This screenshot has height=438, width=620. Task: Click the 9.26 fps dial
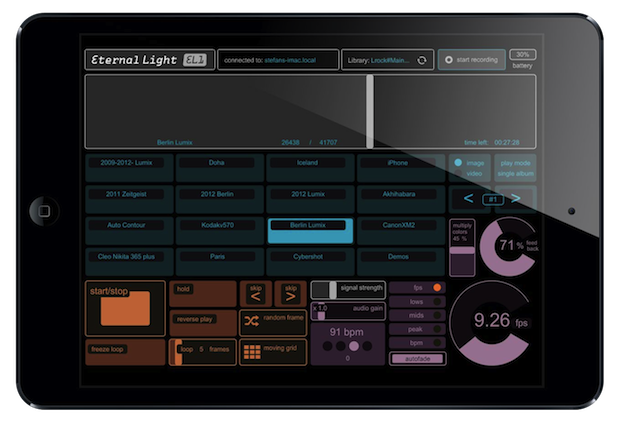click(x=492, y=321)
